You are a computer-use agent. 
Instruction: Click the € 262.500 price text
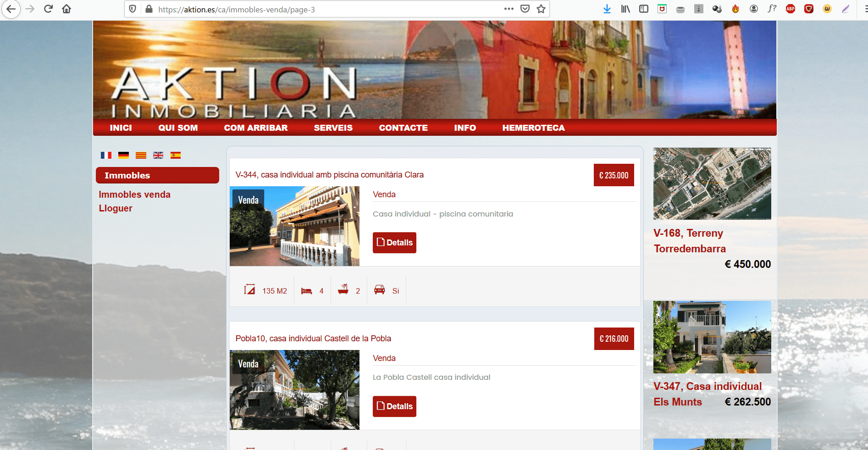(748, 402)
